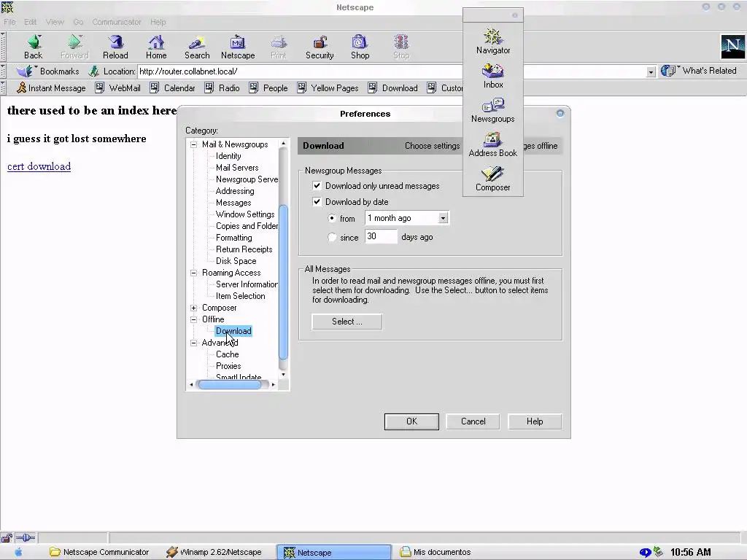Click the Stop toolbar icon

[401, 47]
